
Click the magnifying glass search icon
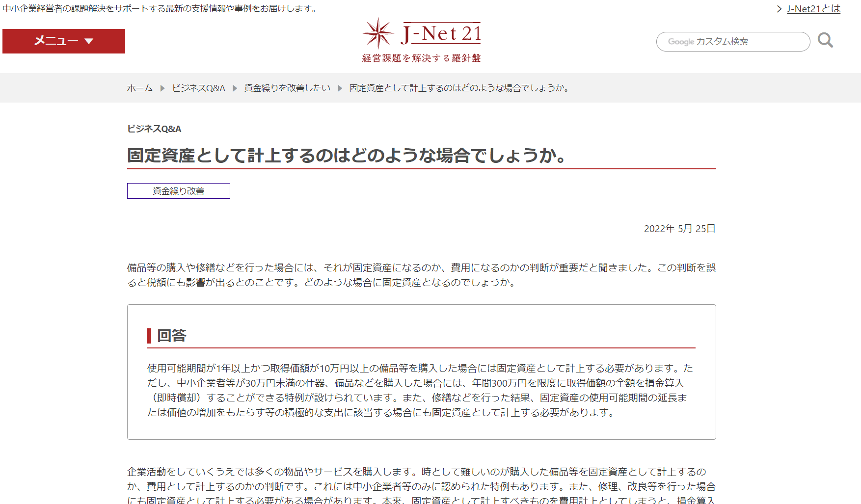coord(825,40)
